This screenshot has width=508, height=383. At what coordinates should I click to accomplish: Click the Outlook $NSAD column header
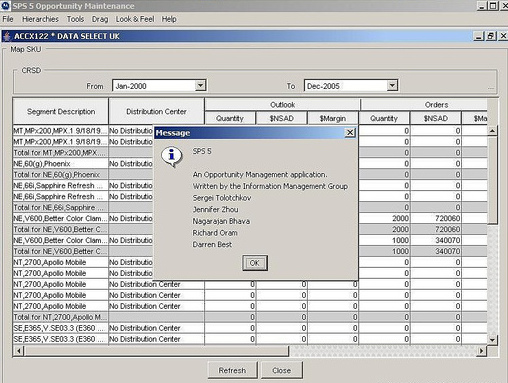click(x=282, y=118)
